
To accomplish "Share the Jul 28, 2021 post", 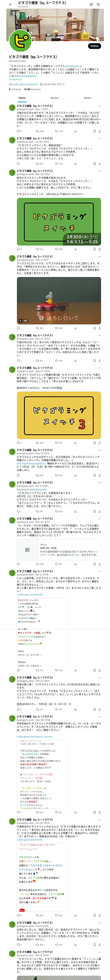I will click(x=99, y=164).
